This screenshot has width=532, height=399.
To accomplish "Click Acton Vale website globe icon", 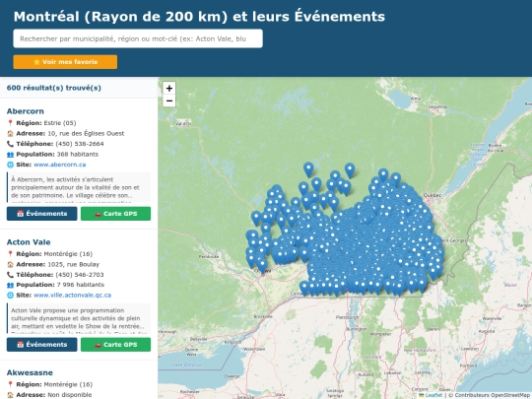I will click(10, 296).
